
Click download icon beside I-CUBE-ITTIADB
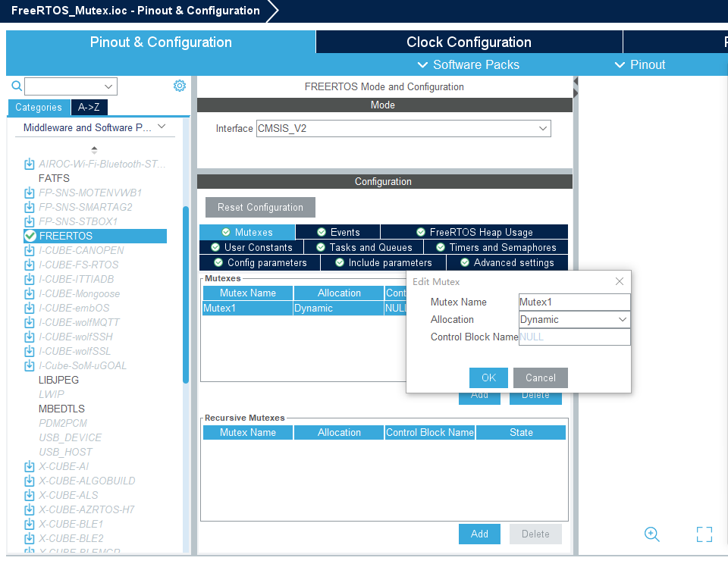(30, 279)
